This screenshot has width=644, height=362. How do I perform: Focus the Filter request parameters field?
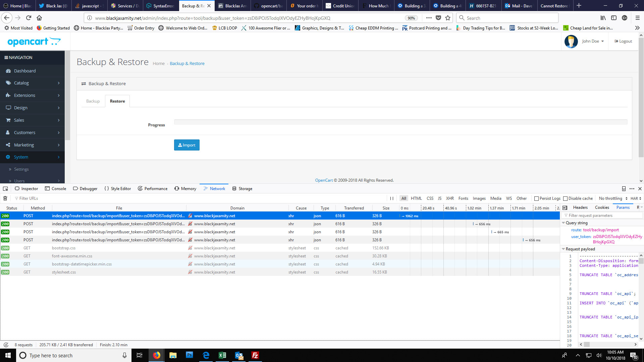[603, 216]
